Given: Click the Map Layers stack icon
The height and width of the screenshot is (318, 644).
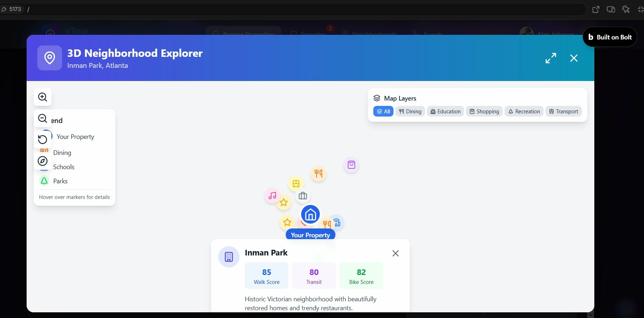Looking at the screenshot, I should [377, 98].
